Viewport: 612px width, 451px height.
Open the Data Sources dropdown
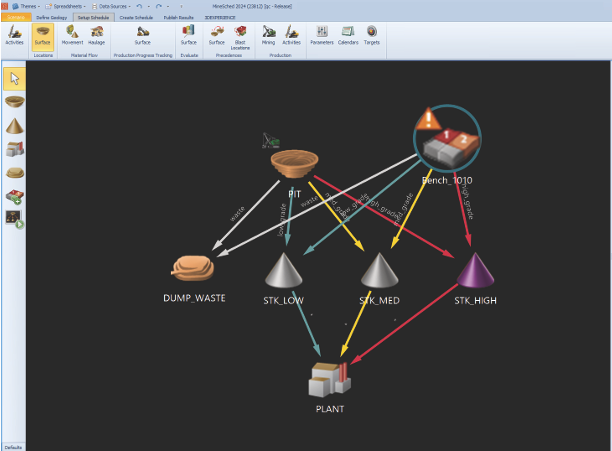coord(113,6)
